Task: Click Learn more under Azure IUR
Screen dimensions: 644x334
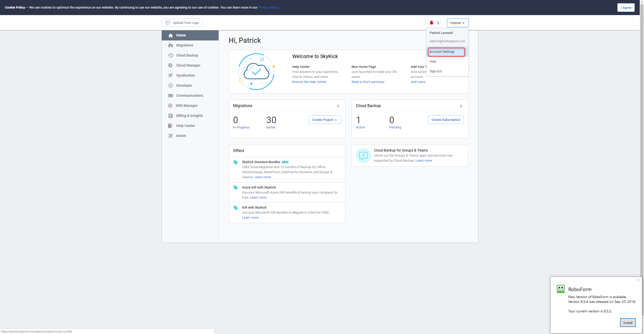Action: 258,198
